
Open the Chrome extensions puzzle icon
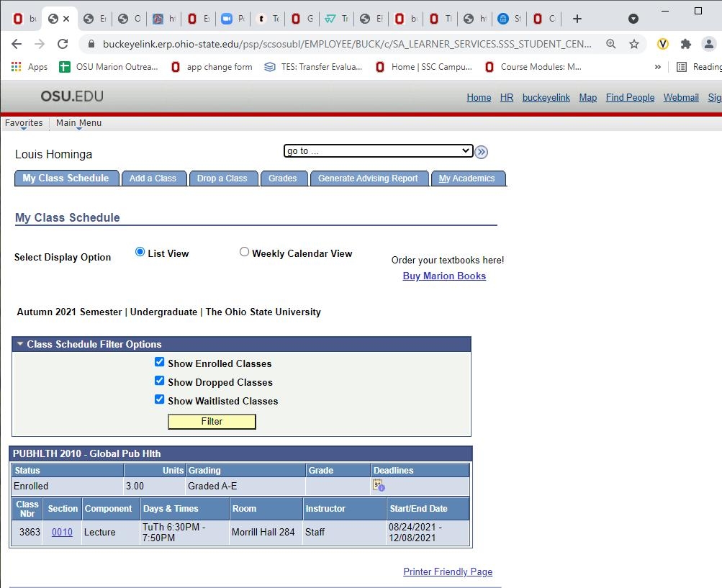pyautogui.click(x=686, y=44)
